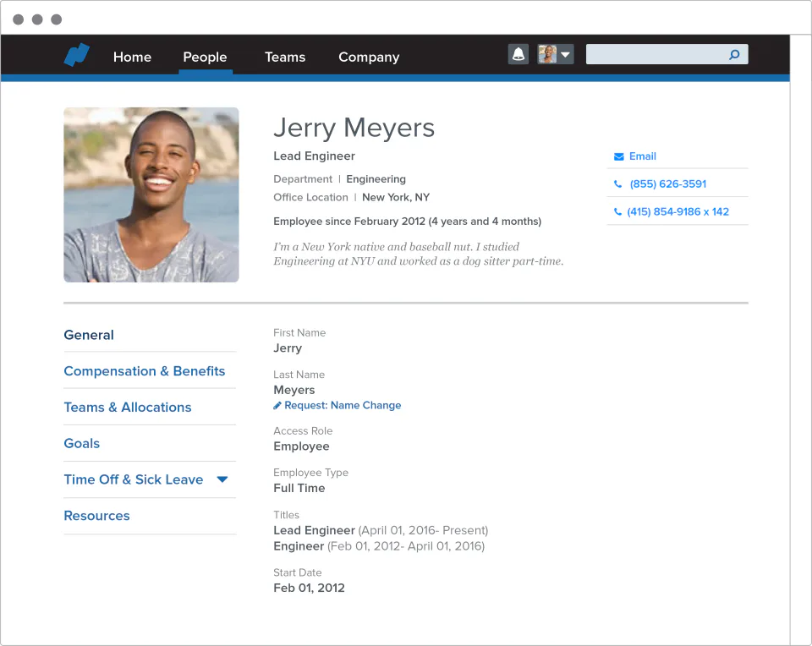Image resolution: width=812 pixels, height=646 pixels.
Task: Select the People tab
Action: click(x=205, y=57)
